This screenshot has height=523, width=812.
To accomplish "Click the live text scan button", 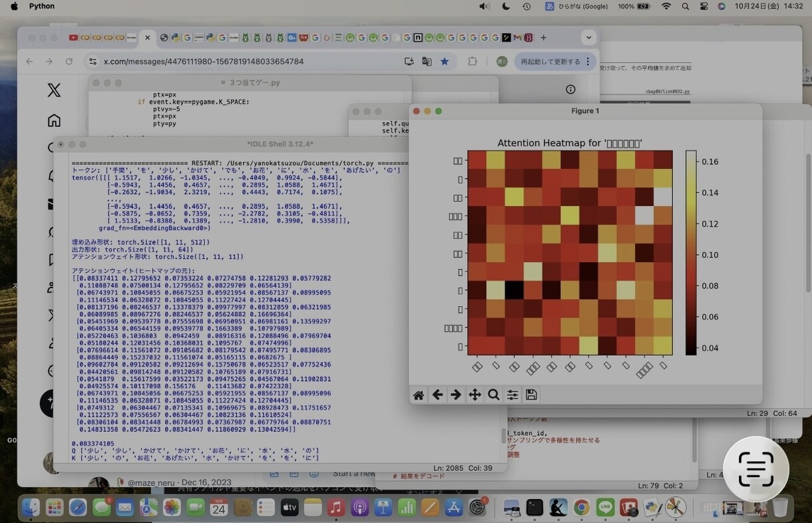I will pyautogui.click(x=756, y=469).
